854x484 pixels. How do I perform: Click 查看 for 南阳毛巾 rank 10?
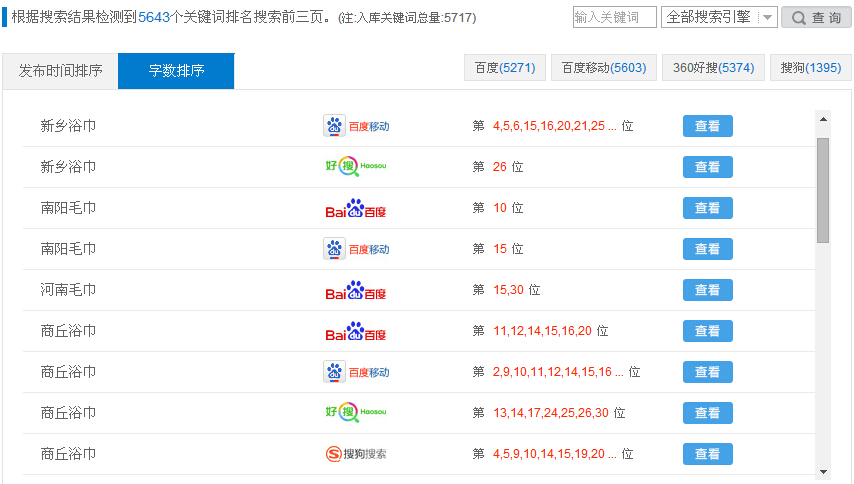pyautogui.click(x=707, y=208)
